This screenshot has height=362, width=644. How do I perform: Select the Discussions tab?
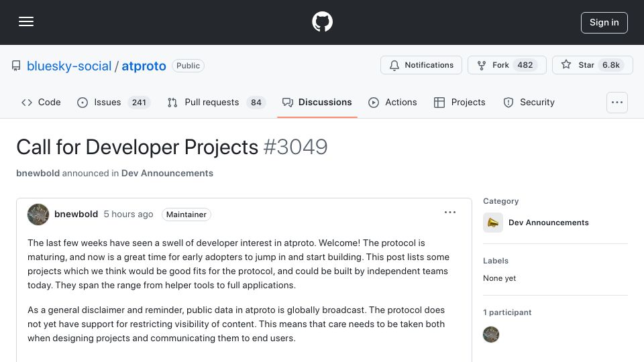(x=317, y=102)
